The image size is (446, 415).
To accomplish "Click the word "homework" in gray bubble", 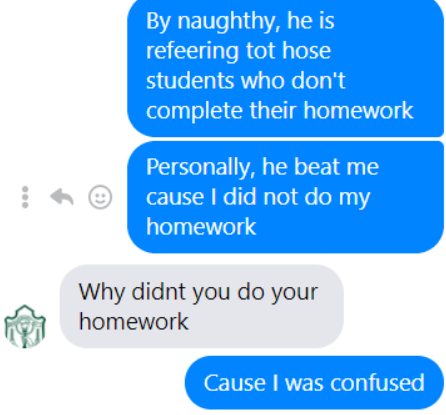I will [x=134, y=321].
